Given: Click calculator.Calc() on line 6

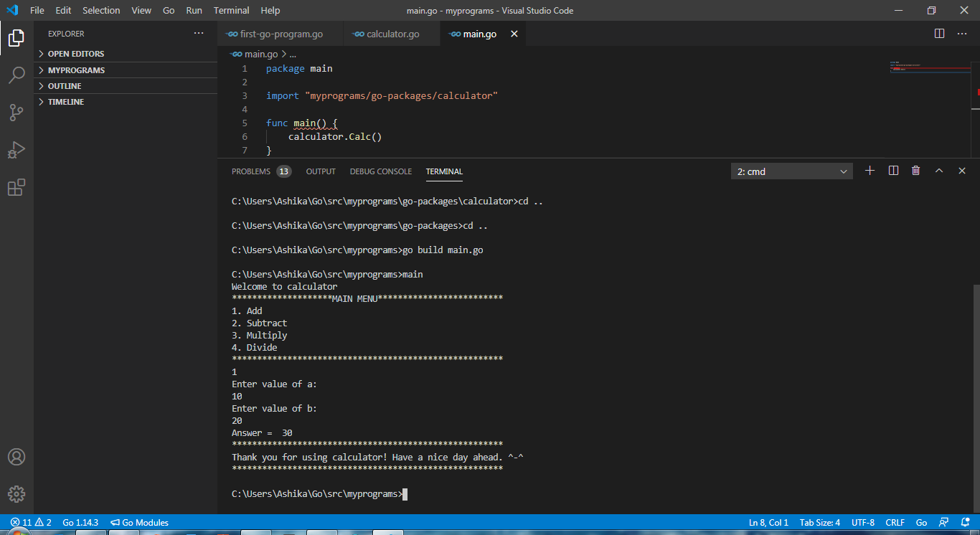Looking at the screenshot, I should click(335, 136).
